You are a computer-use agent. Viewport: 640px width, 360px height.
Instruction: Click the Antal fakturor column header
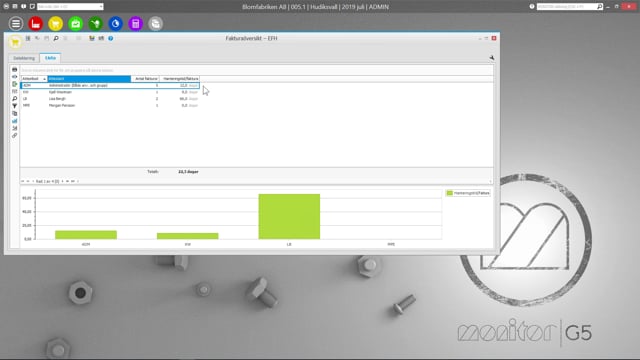(145, 79)
